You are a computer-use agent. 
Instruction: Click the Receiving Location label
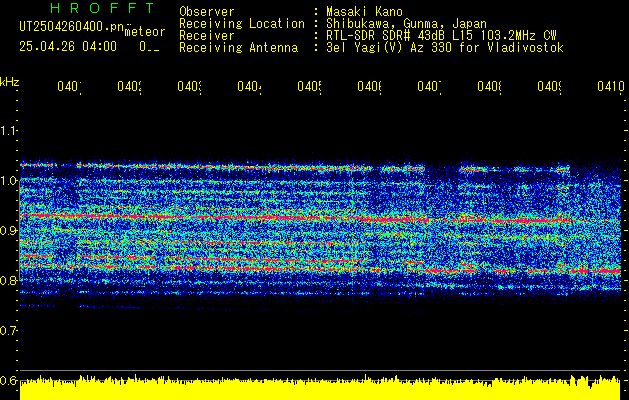tap(242, 24)
